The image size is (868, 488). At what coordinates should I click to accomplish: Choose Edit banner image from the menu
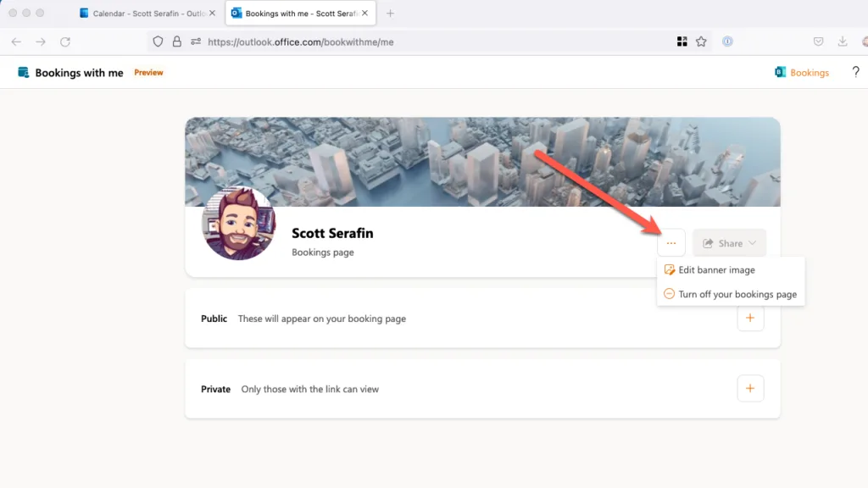(731, 270)
